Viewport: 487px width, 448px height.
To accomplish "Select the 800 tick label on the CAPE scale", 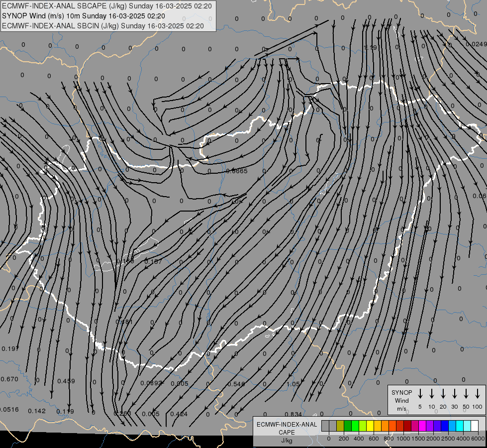I will pyautogui.click(x=389, y=439).
